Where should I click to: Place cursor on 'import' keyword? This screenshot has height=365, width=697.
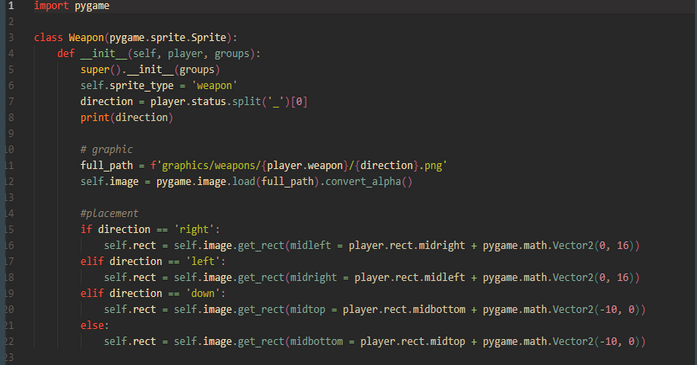point(51,6)
